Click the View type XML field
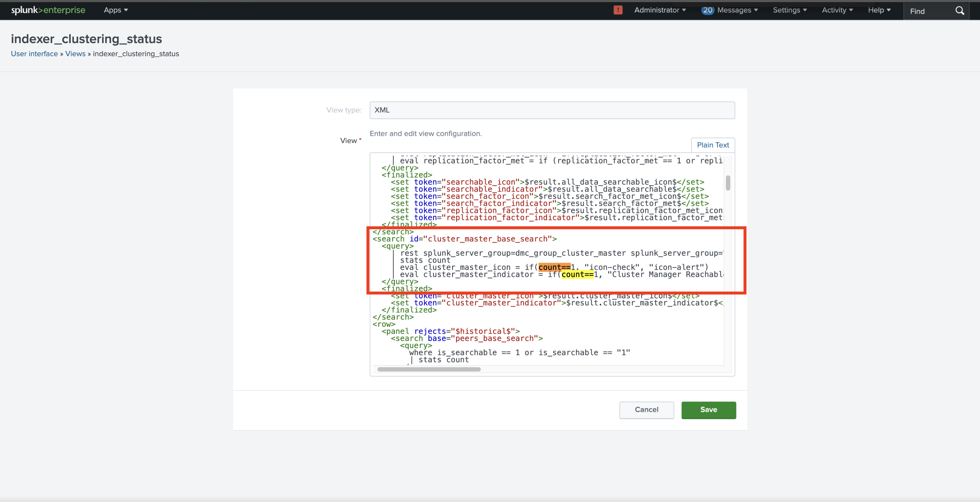 [552, 110]
